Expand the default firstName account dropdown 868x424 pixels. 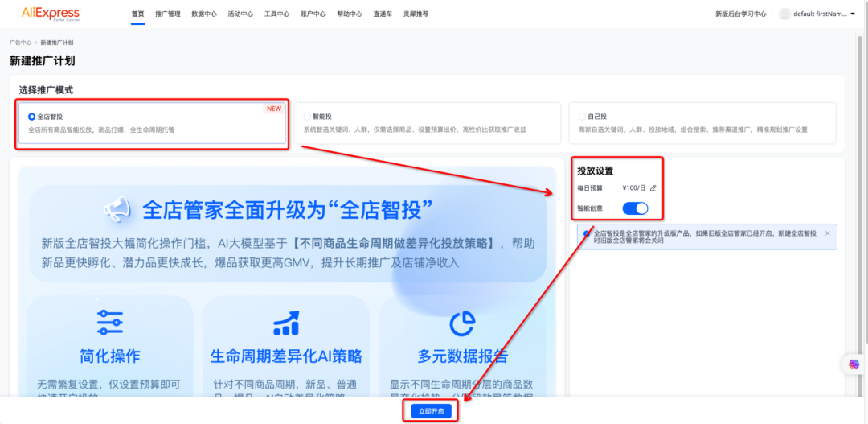[x=852, y=14]
